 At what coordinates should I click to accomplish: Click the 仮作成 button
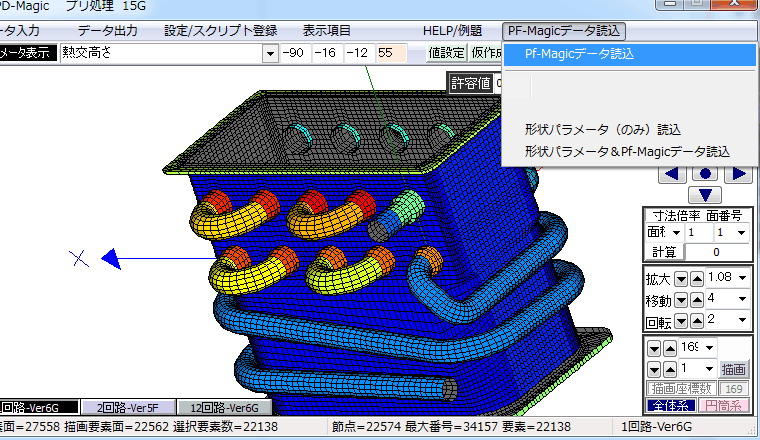pyautogui.click(x=486, y=53)
